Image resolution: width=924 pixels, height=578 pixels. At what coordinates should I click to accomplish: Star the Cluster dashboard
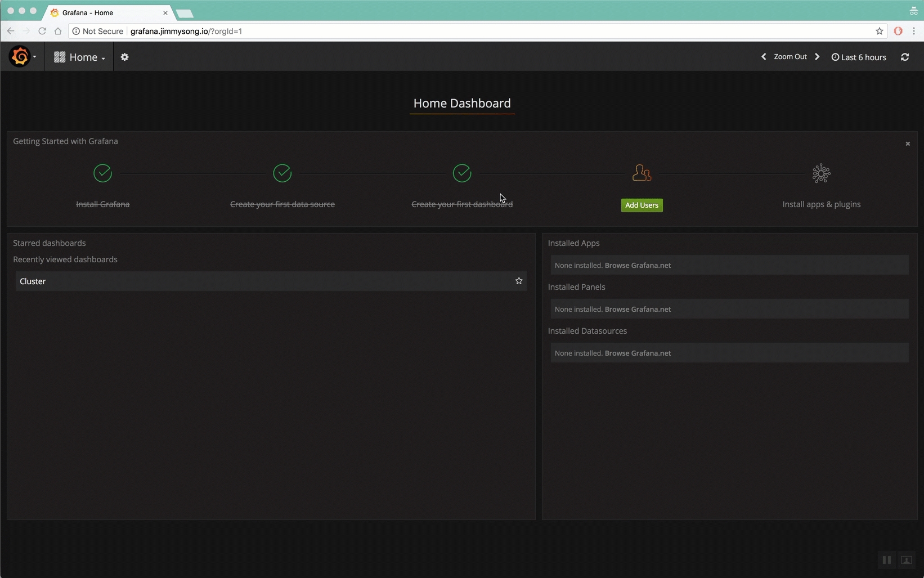coord(519,281)
